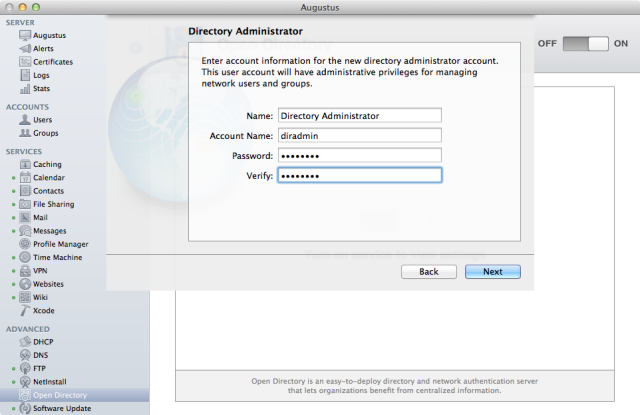
Task: Open the Wiki service icon
Action: [x=25, y=297]
